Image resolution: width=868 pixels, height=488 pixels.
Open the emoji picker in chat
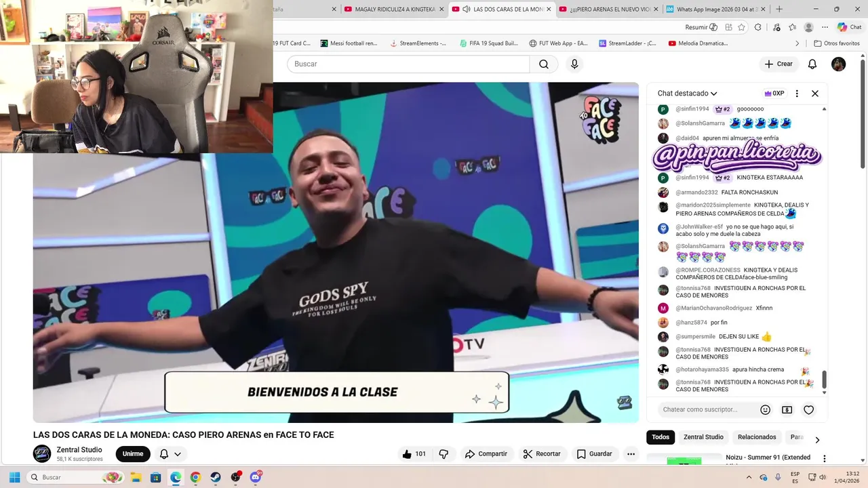(x=765, y=409)
